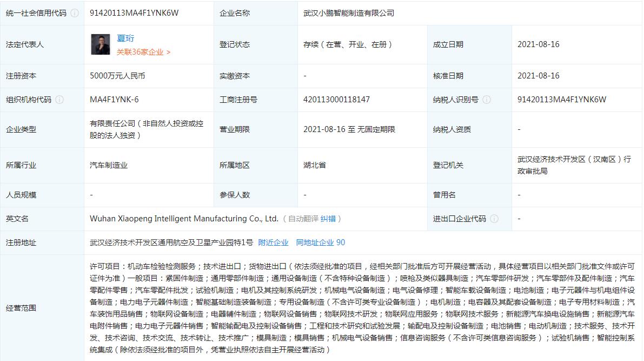
Task: Click the organization code MA4F1YNK-6
Action: tap(114, 100)
